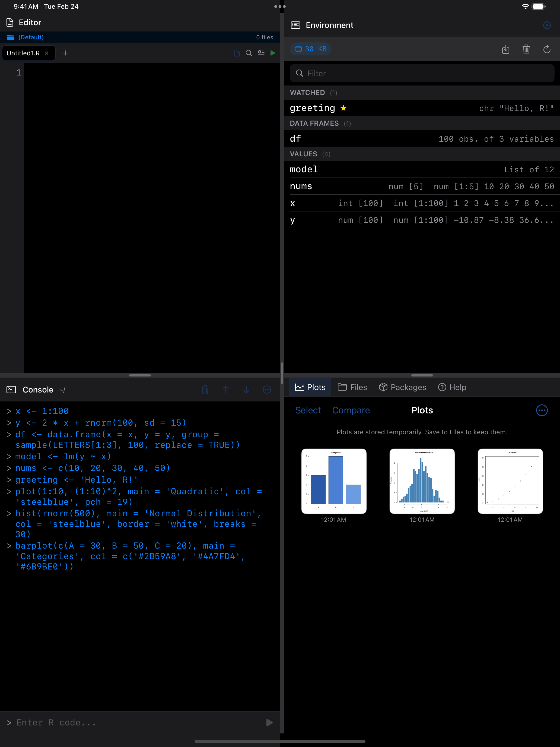Image resolution: width=560 pixels, height=747 pixels.
Task: Clear the environment with the trash icon
Action: [526, 49]
